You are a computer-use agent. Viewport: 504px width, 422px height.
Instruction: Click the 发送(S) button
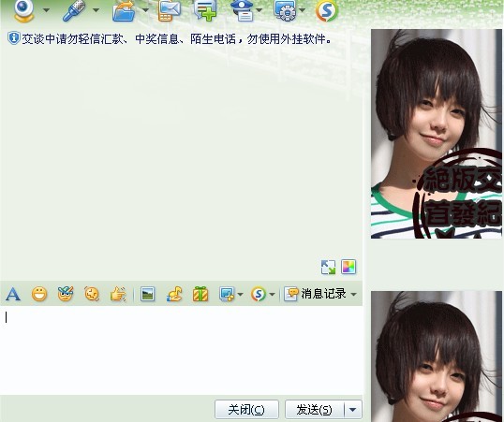coord(315,410)
